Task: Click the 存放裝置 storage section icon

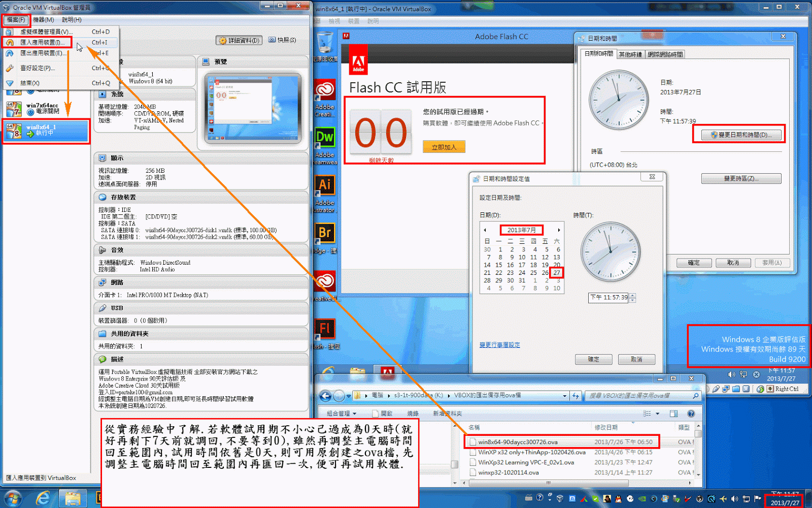Action: [x=103, y=197]
